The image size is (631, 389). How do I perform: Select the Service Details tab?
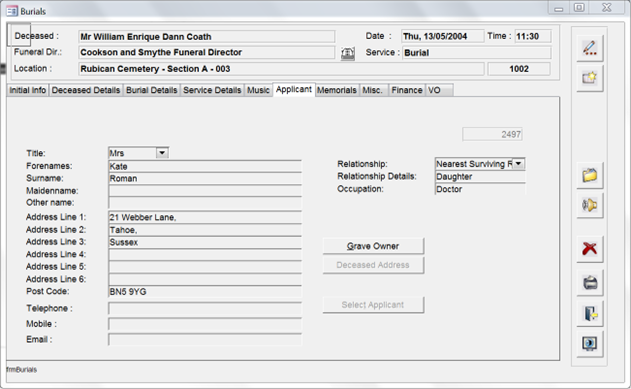[x=212, y=90]
